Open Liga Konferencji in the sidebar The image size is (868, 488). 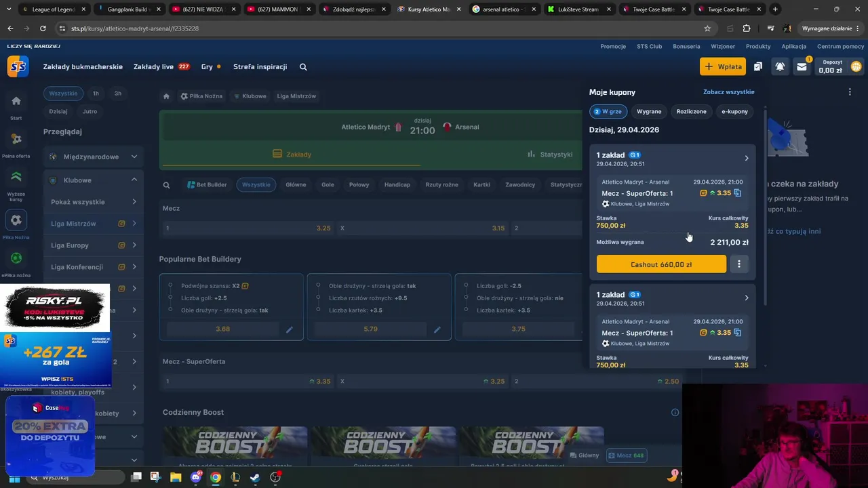94,267
